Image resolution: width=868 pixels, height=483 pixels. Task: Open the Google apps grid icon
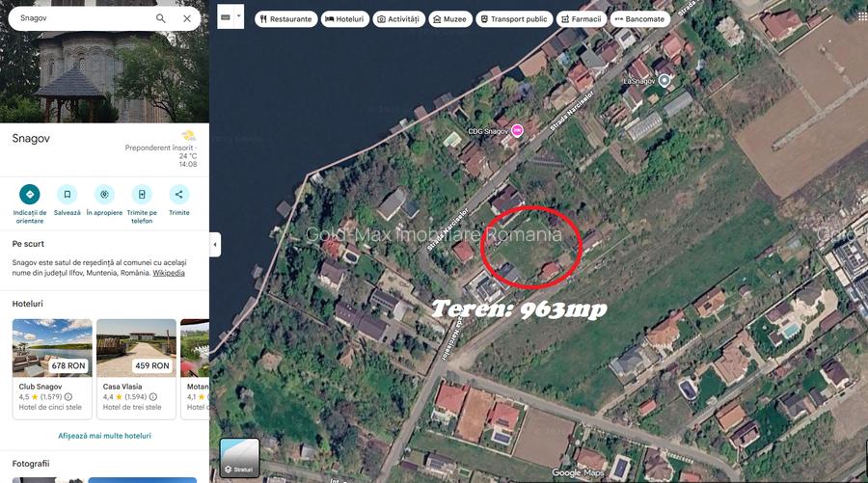point(862,17)
